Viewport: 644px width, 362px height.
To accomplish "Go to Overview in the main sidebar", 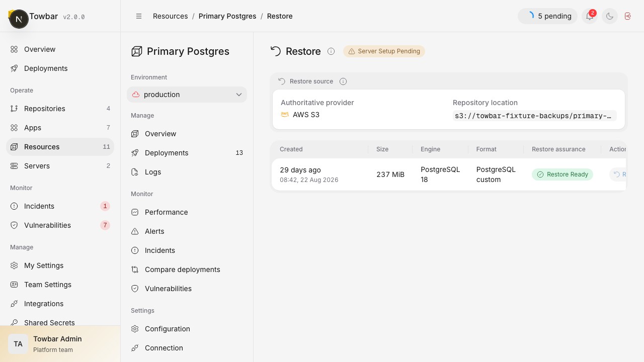I will (x=60, y=49).
